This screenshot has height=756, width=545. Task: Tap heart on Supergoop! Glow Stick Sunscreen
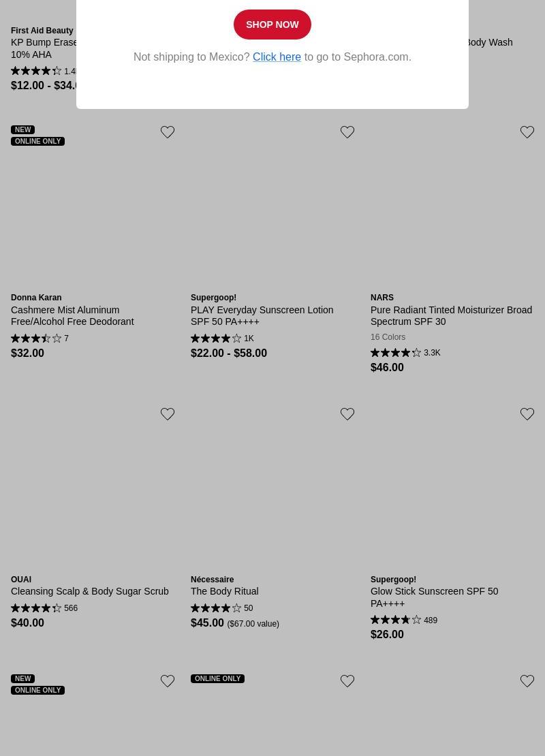coord(527,414)
